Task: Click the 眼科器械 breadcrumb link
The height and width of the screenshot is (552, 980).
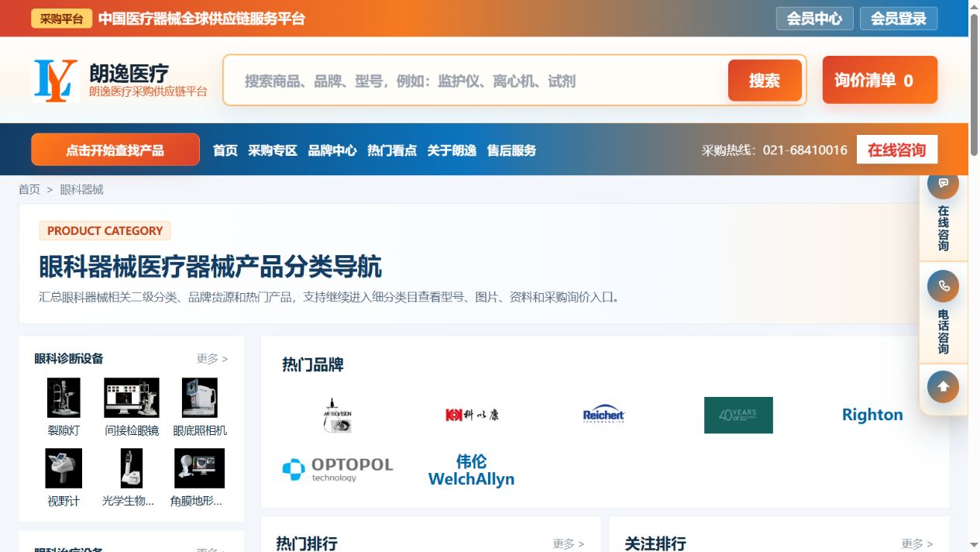Action: pyautogui.click(x=81, y=189)
